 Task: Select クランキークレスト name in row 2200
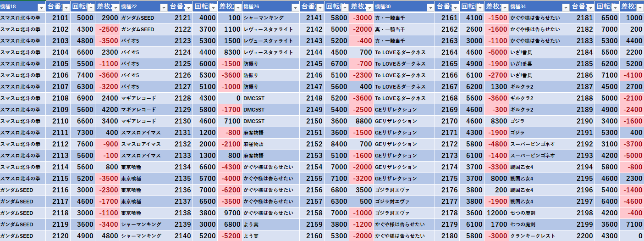pyautogui.click(x=533, y=236)
